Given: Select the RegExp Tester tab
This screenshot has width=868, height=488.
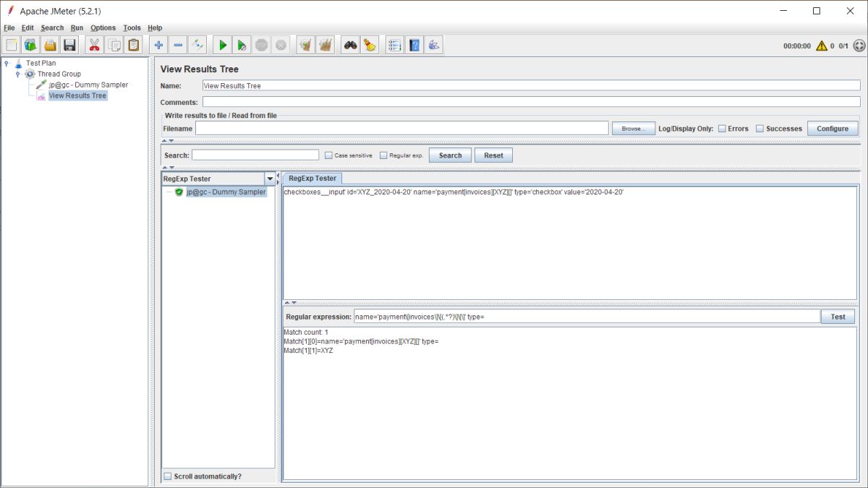Looking at the screenshot, I should click(312, 179).
